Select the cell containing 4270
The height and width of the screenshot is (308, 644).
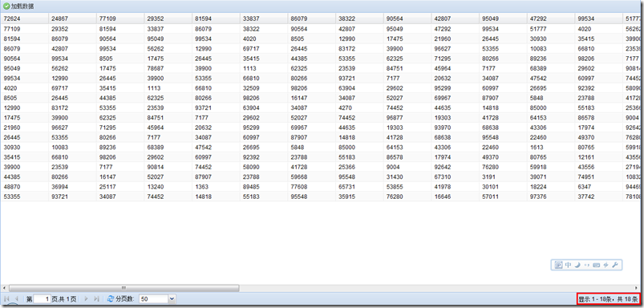(x=360, y=108)
